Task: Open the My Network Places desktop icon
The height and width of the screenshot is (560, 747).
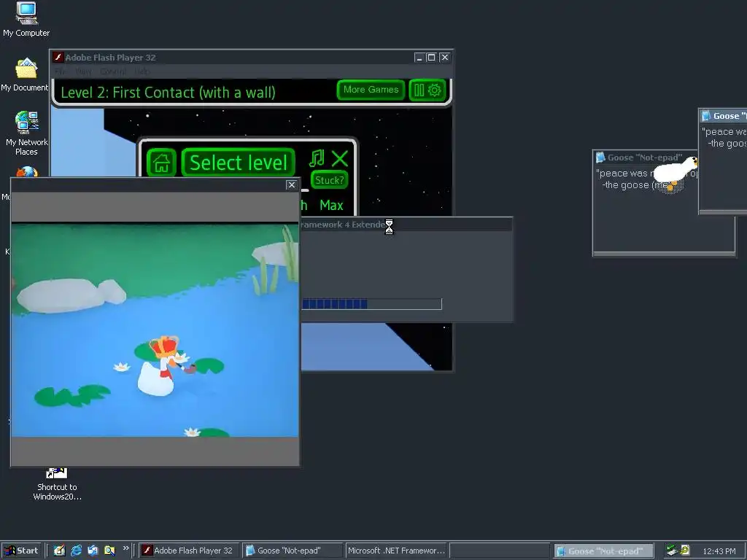Action: [26, 133]
